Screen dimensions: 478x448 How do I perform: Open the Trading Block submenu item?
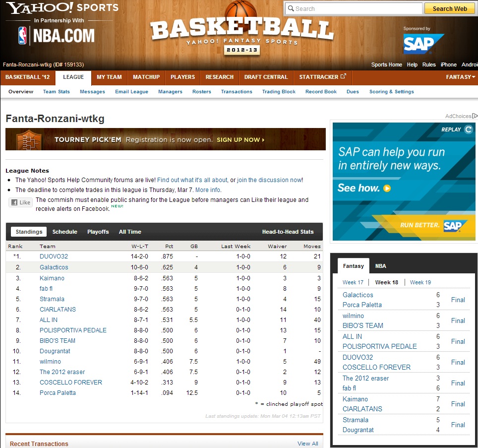pyautogui.click(x=279, y=92)
